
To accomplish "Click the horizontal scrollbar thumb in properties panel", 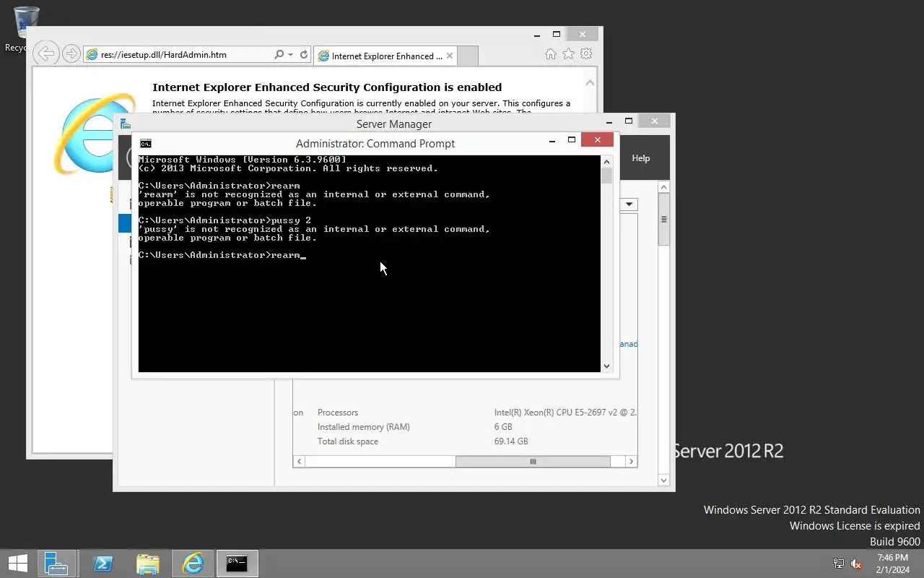I will [533, 461].
